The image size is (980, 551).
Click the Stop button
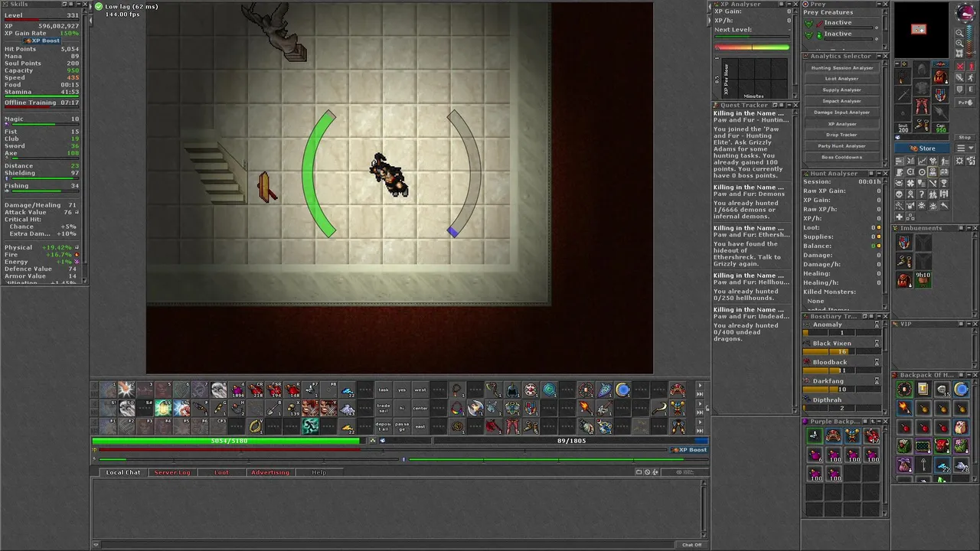point(965,137)
